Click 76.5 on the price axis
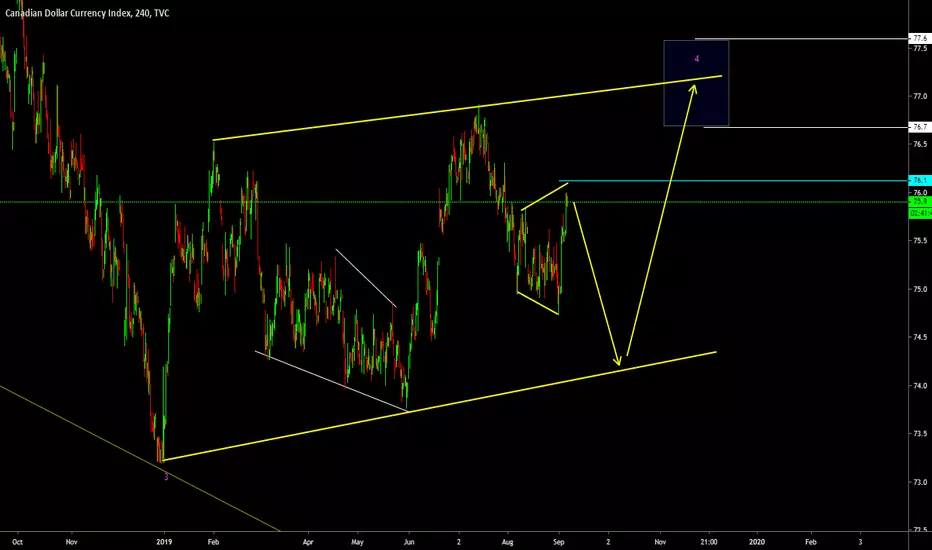This screenshot has height=550, width=932. (x=920, y=144)
